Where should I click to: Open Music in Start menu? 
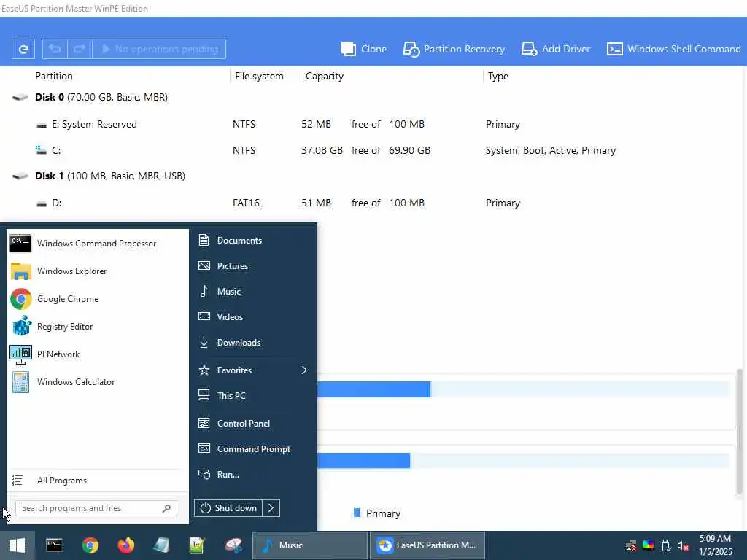(x=253, y=292)
